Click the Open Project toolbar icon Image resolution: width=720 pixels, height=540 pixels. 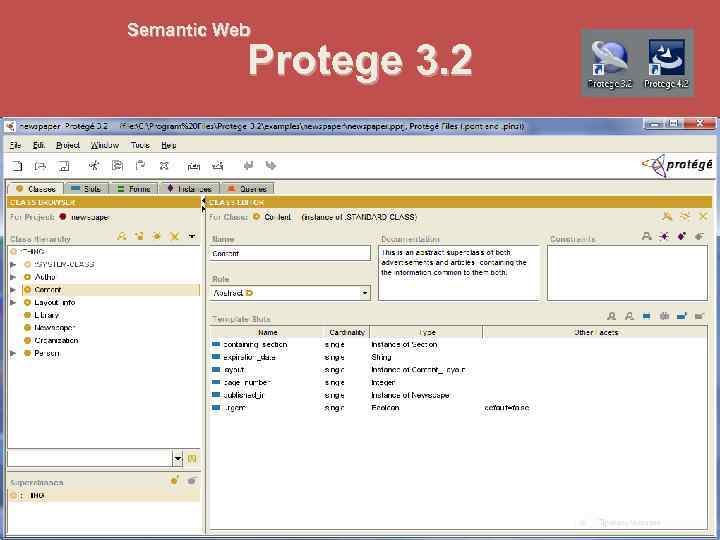[40, 166]
